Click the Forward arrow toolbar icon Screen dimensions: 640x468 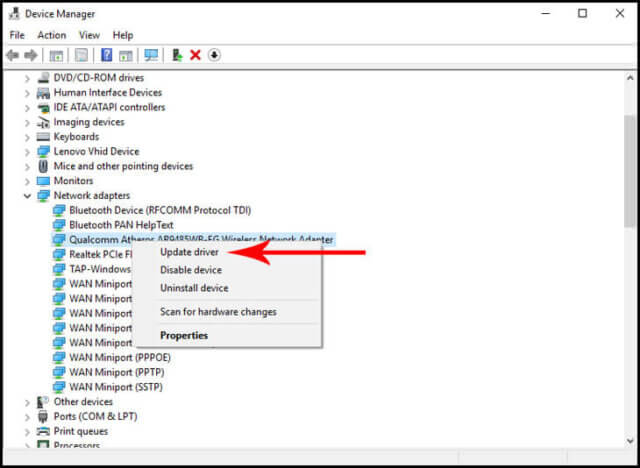[31, 55]
